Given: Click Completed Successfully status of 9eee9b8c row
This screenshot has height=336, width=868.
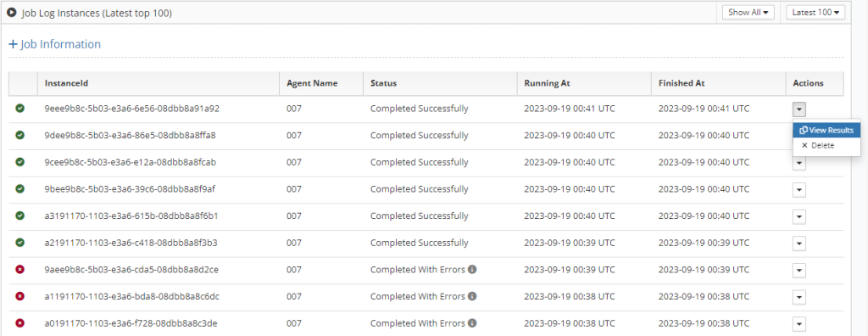Looking at the screenshot, I should (x=419, y=109).
